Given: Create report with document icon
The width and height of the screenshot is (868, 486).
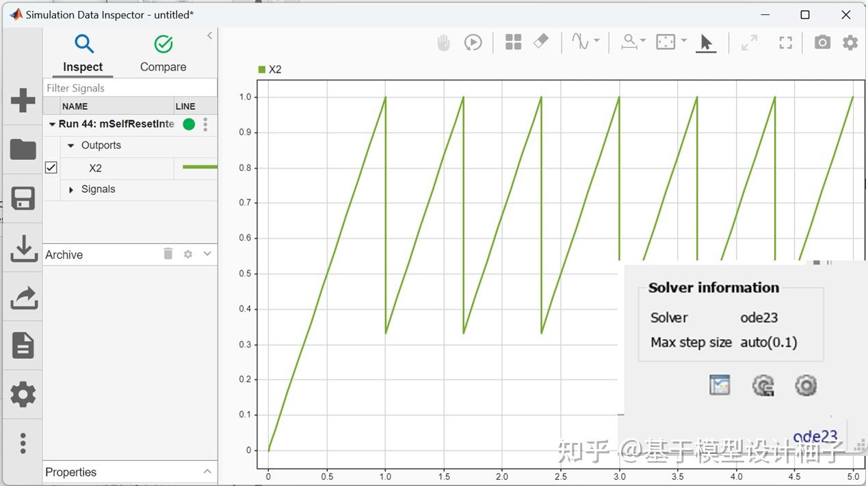Looking at the screenshot, I should tap(23, 346).
